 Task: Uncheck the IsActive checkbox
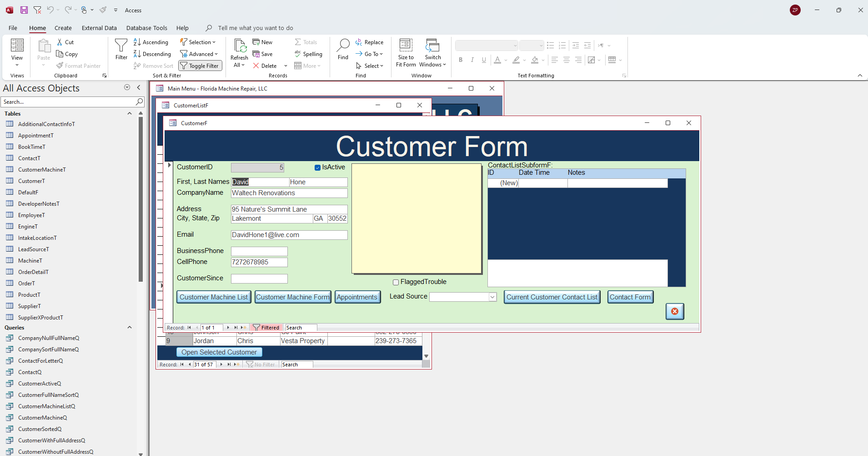(x=317, y=167)
